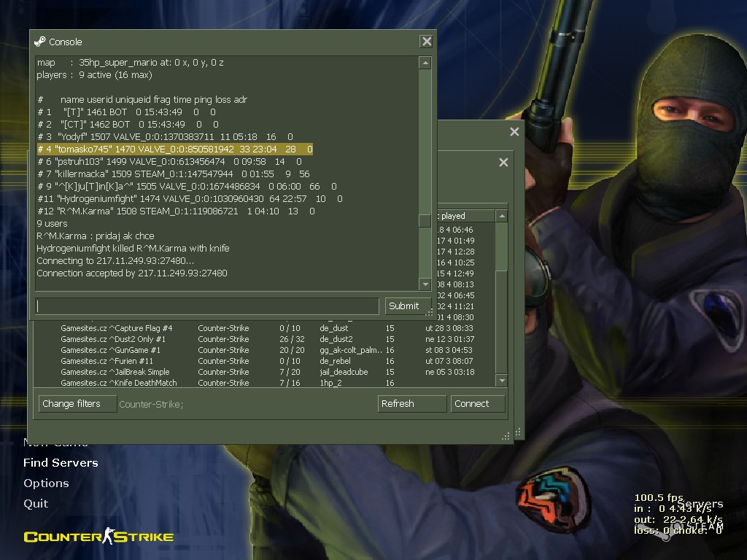
Task: Click the "players : 9 active" console line
Action: pos(94,75)
